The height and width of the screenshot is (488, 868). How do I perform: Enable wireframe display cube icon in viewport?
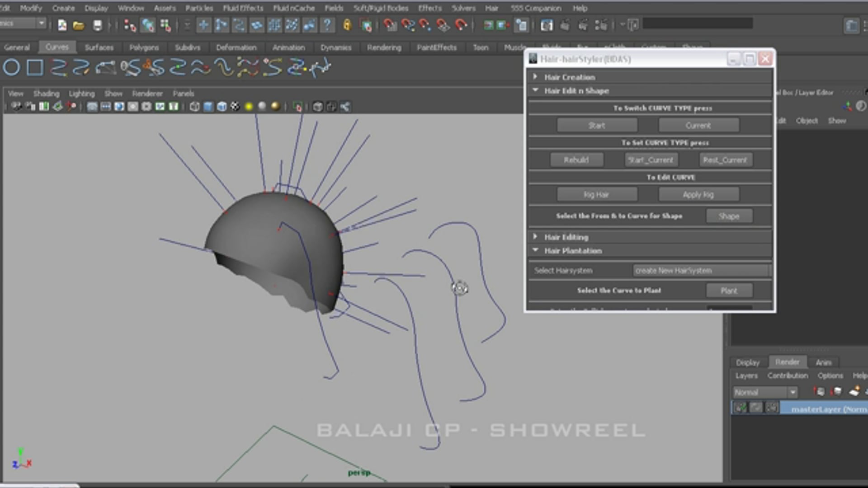[x=194, y=107]
